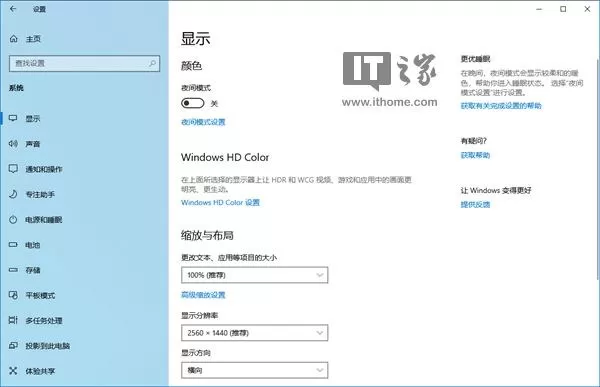The image size is (600, 387).
Task: Click the home icon beside 主页
Action: pos(13,39)
